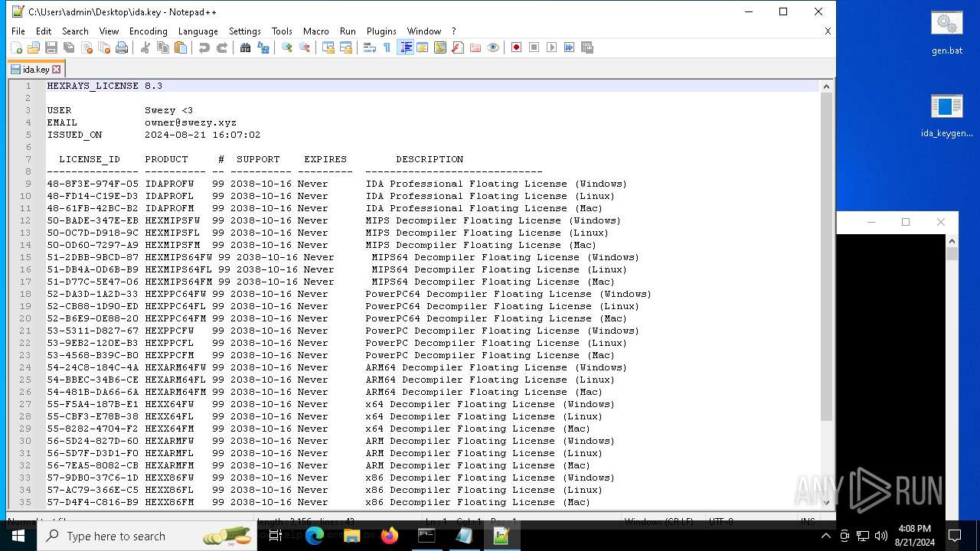Select the ida_keygen desktop icon

click(x=947, y=116)
